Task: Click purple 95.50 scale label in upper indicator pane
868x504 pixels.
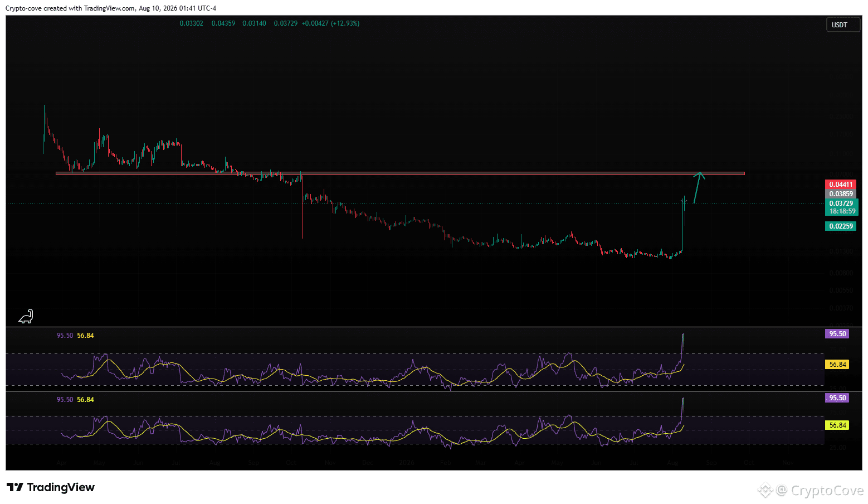Action: click(837, 334)
